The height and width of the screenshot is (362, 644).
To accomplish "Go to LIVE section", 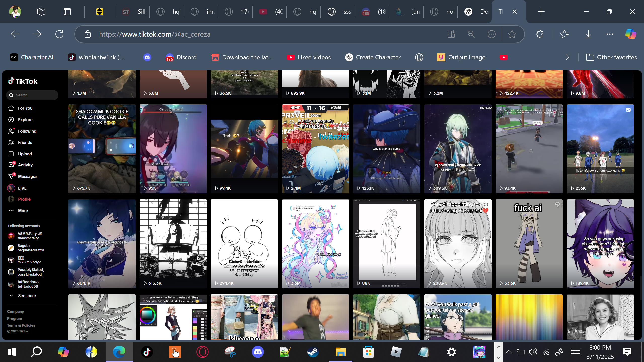I will coord(22,188).
